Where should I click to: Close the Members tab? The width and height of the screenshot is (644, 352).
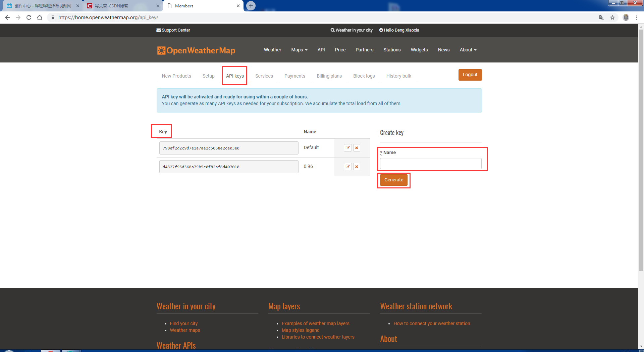(x=238, y=6)
